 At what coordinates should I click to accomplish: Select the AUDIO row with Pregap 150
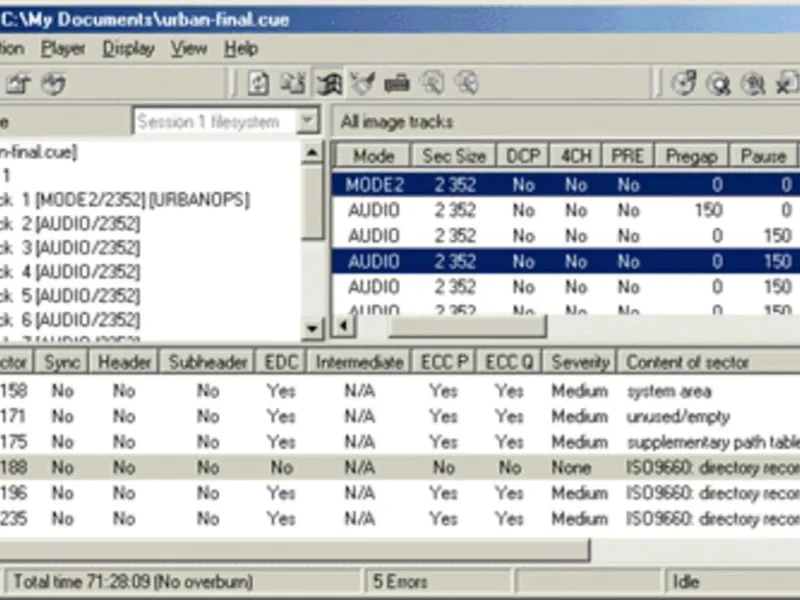566,210
